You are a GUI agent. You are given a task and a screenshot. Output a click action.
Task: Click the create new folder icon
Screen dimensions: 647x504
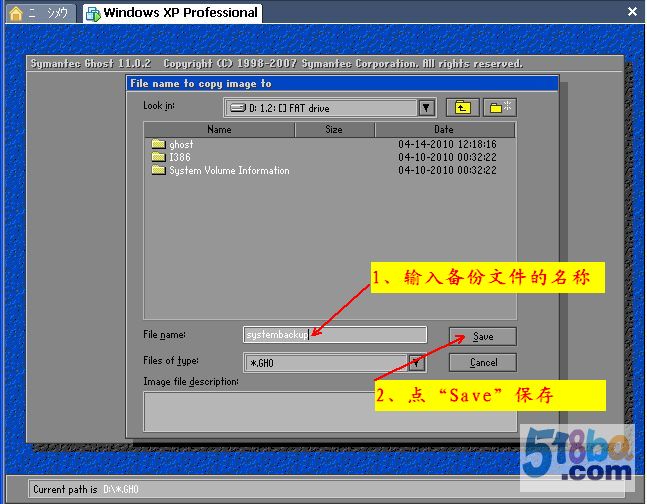pyautogui.click(x=500, y=108)
